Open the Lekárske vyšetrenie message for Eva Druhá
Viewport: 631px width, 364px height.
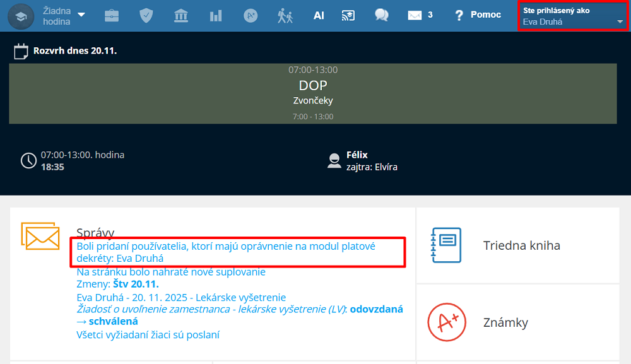(x=180, y=297)
